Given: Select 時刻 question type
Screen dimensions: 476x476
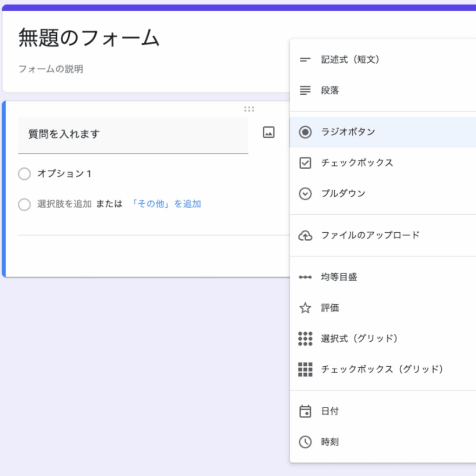Looking at the screenshot, I should [x=383, y=442].
